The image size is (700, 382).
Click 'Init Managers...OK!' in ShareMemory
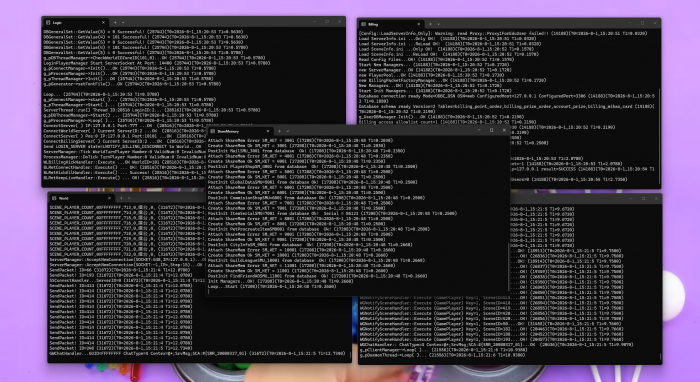280,281
